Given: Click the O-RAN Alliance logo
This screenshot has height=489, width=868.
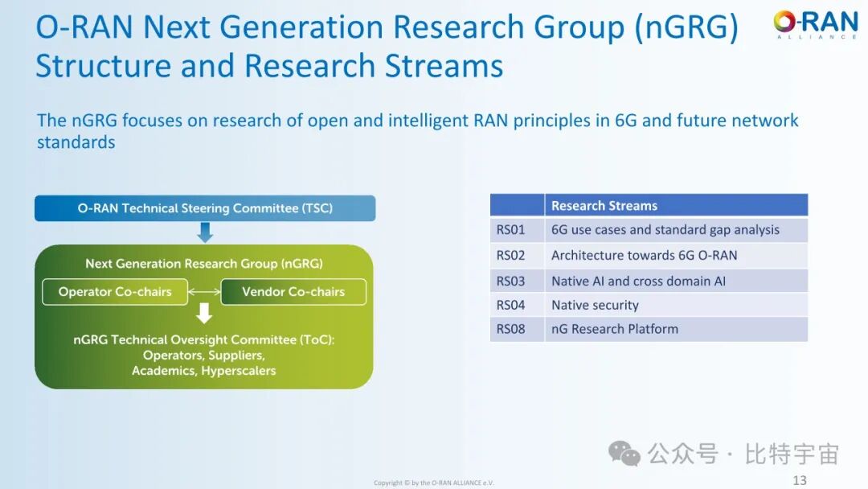Looking at the screenshot, I should (816, 24).
